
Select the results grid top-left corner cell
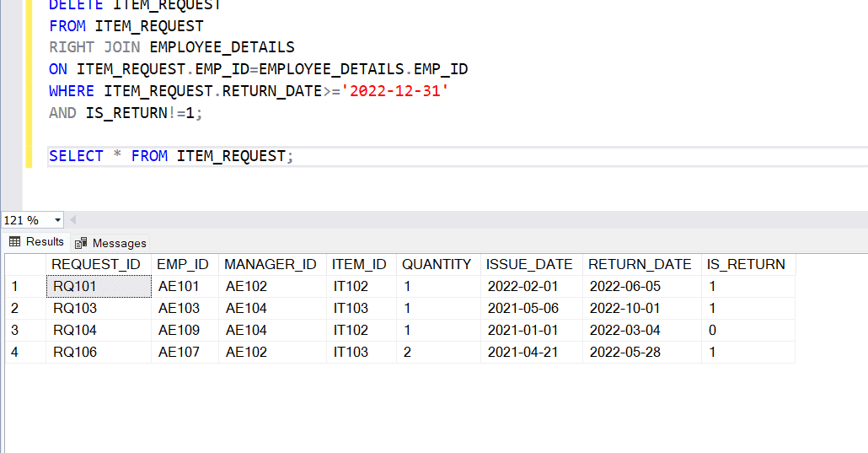tap(25, 265)
